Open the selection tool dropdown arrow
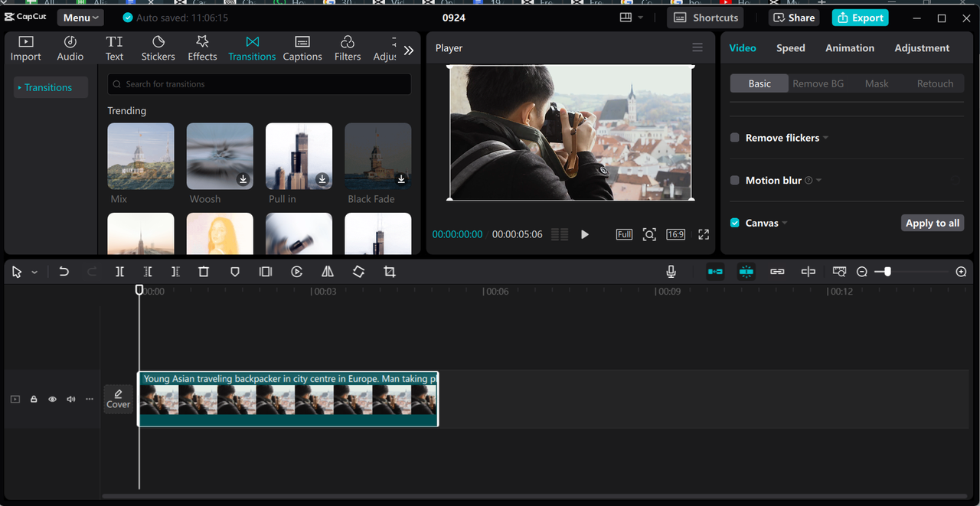 click(x=34, y=272)
